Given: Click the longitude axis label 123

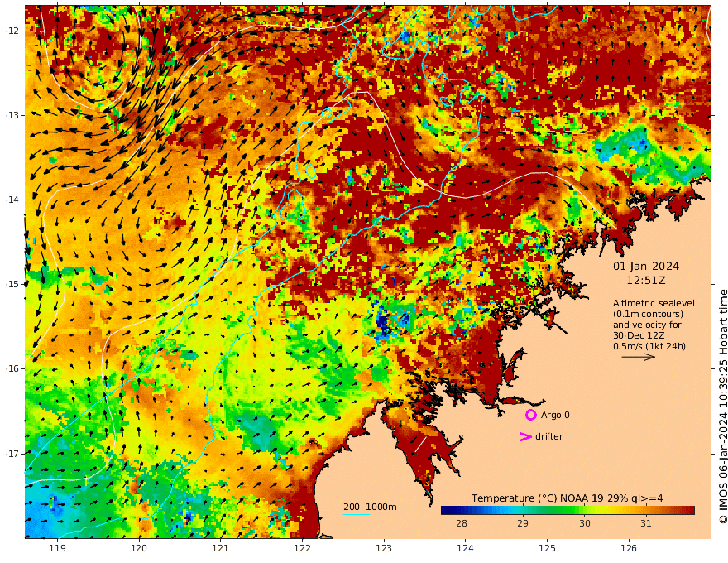Looking at the screenshot, I should pos(384,549).
